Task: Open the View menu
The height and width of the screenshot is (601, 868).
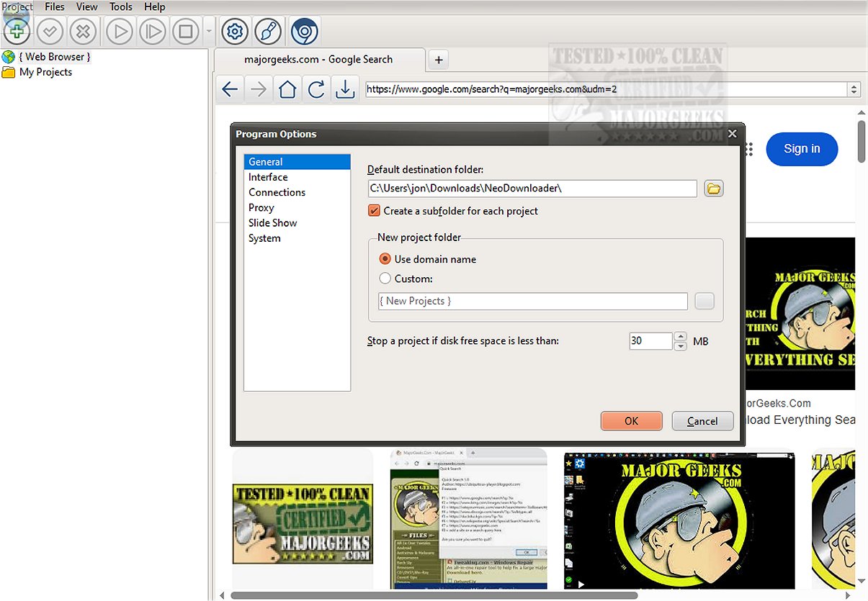Action: [87, 6]
